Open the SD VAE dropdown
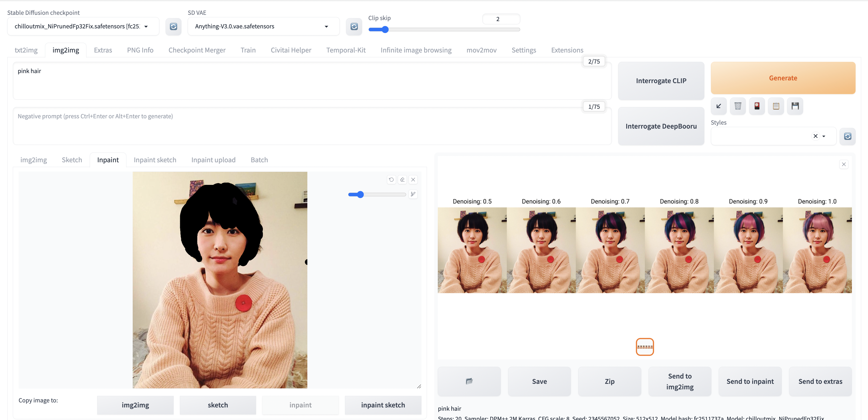The image size is (868, 420). 264,26
